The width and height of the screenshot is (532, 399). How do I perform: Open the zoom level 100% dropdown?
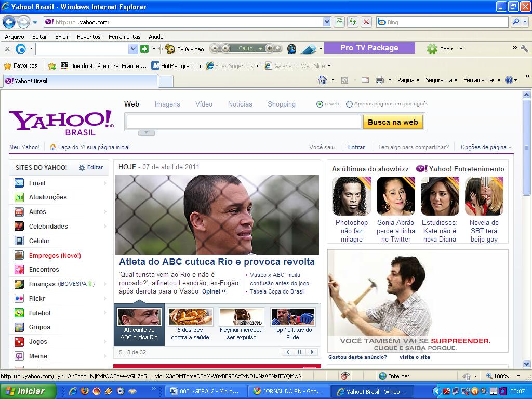tap(518, 376)
